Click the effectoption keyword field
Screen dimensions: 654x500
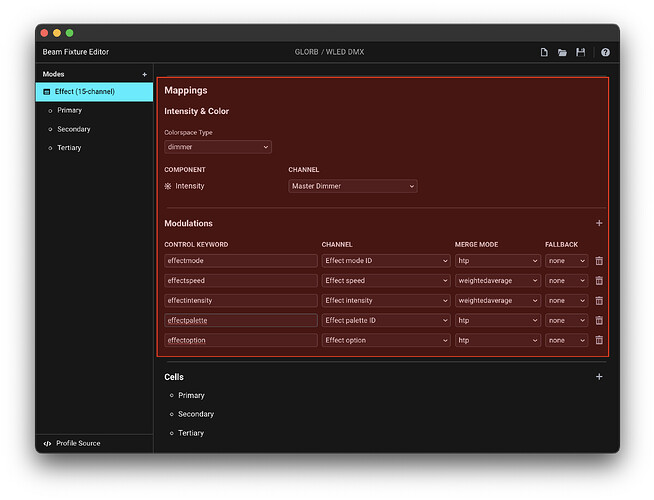pos(241,340)
